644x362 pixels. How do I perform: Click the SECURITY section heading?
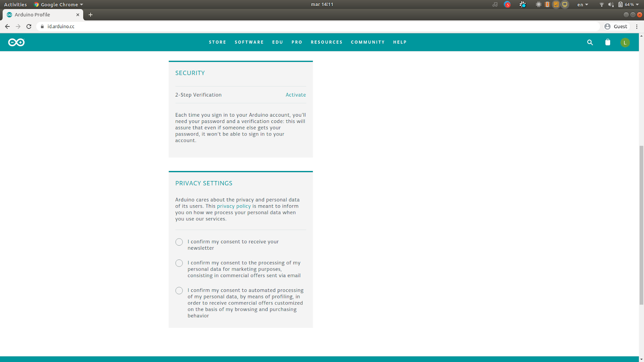point(190,73)
